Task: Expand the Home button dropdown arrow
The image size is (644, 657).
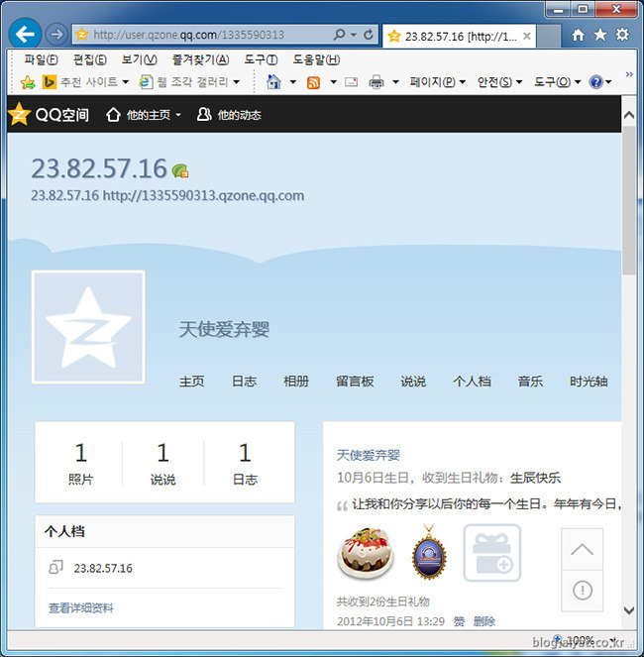Action: point(293,82)
